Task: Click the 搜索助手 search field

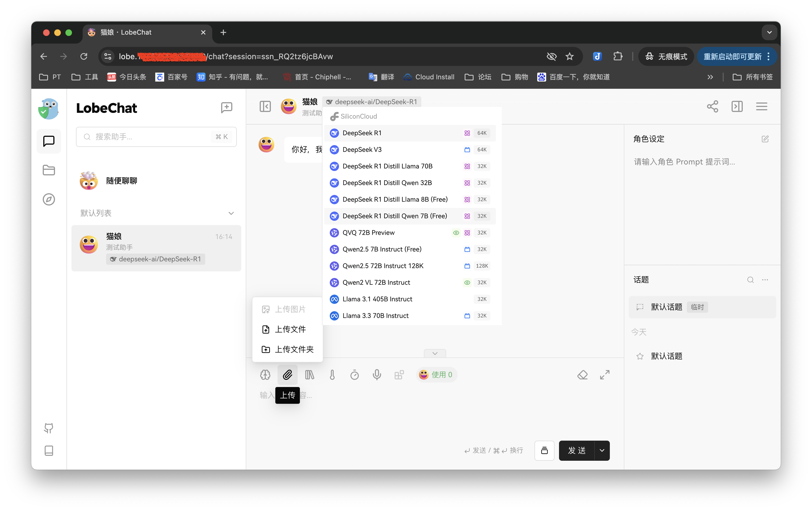Action: (156, 137)
